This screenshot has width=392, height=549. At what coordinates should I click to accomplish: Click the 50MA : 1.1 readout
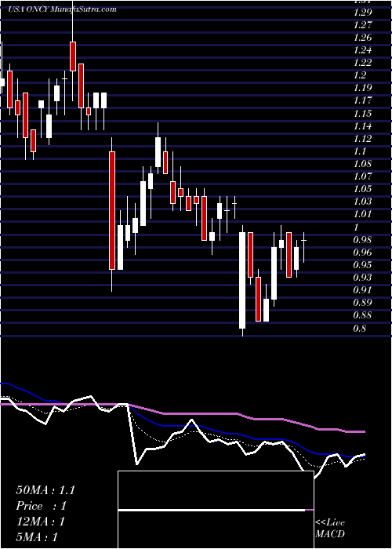tap(45, 490)
